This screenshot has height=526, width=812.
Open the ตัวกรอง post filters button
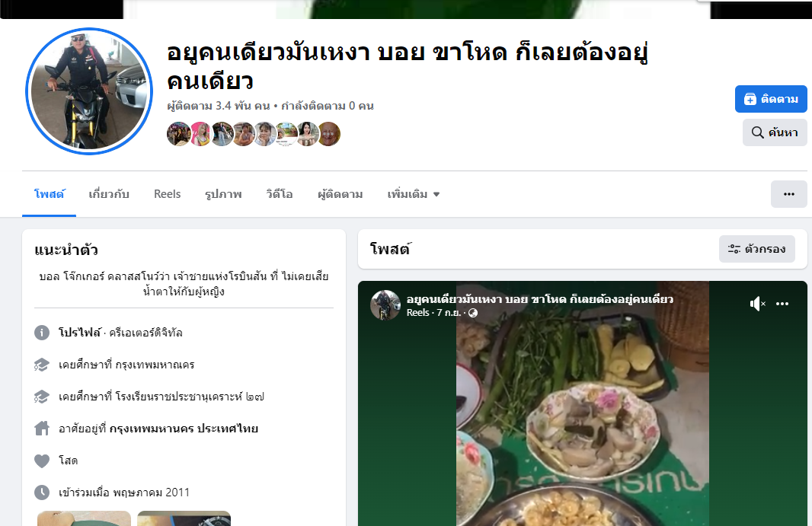(x=756, y=249)
